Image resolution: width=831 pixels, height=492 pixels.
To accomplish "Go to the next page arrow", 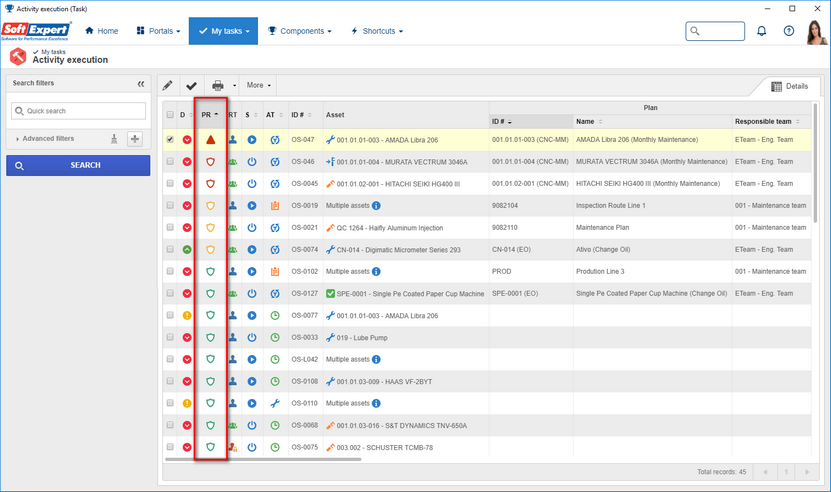I will coord(807,472).
